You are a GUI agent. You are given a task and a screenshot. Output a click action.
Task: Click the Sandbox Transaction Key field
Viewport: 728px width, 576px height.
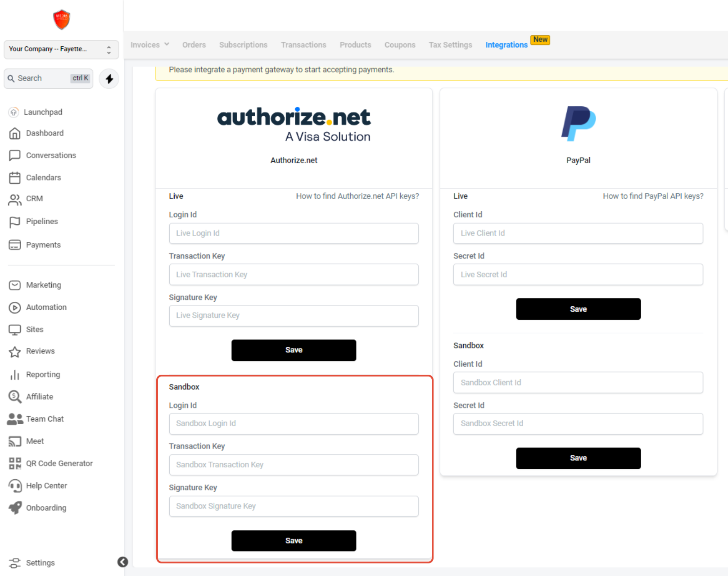point(294,465)
